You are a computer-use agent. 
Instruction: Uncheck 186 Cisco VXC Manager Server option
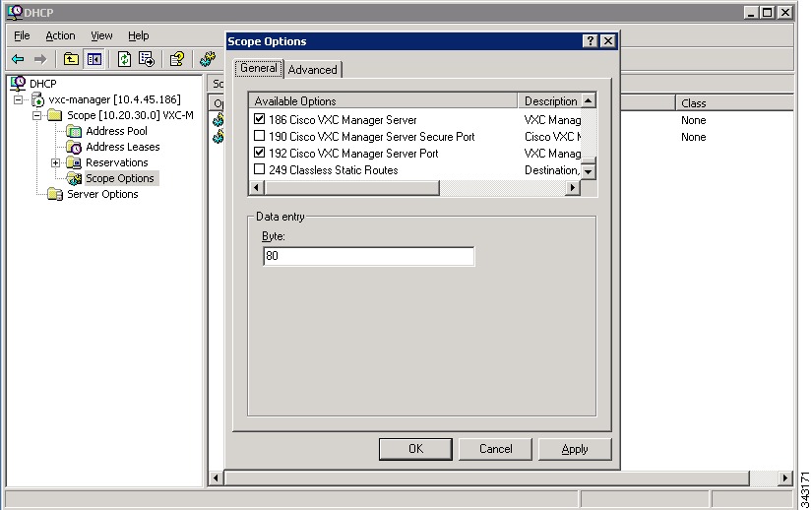pos(260,119)
